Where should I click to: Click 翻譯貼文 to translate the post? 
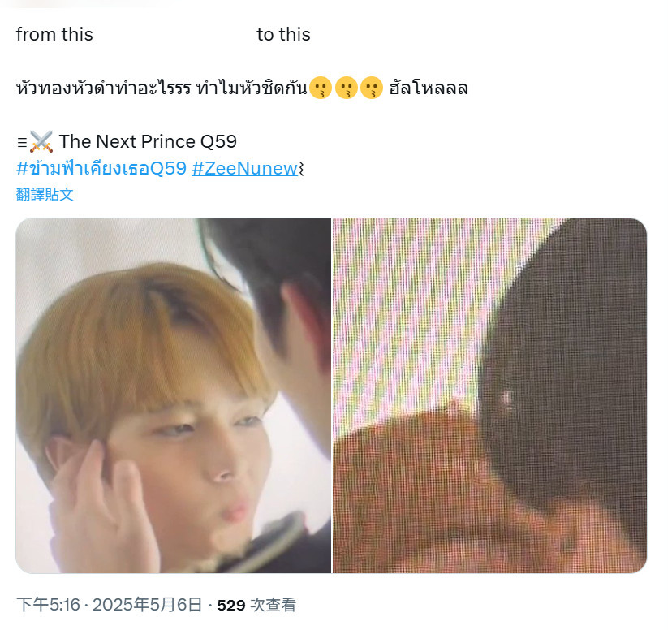(45, 195)
